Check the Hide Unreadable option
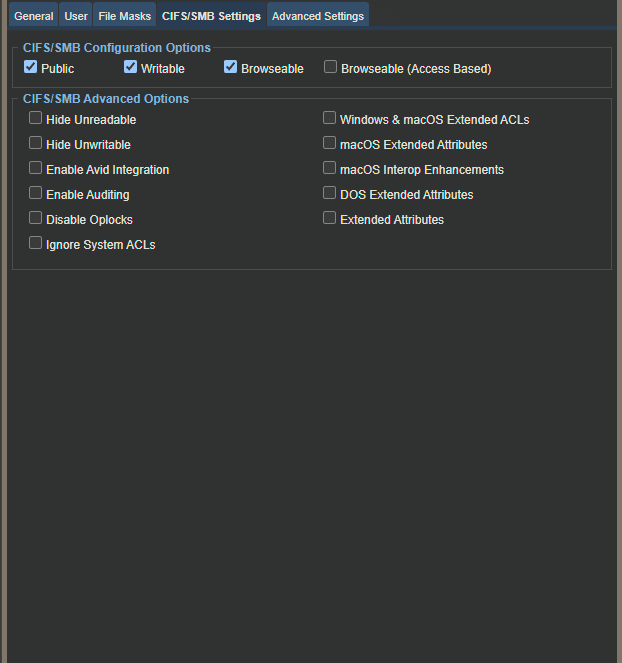The image size is (622, 663). (x=36, y=118)
